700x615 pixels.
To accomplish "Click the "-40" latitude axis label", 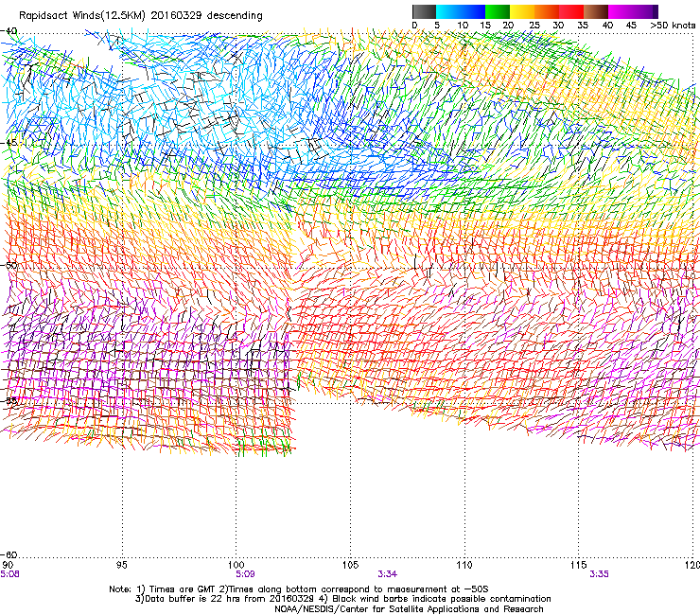I will (x=9, y=31).
